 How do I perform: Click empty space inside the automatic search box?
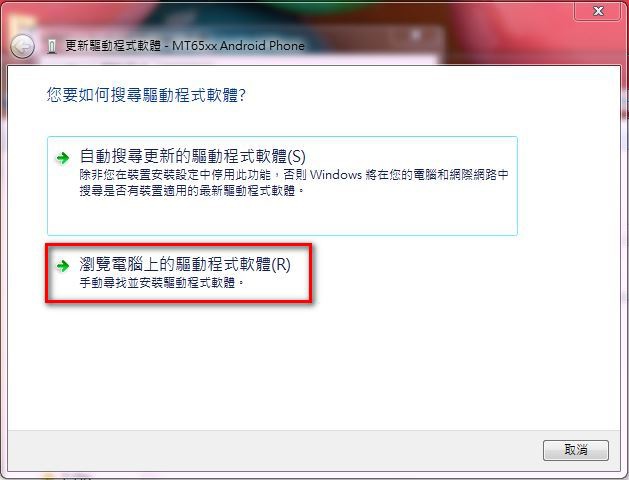[x=282, y=217]
